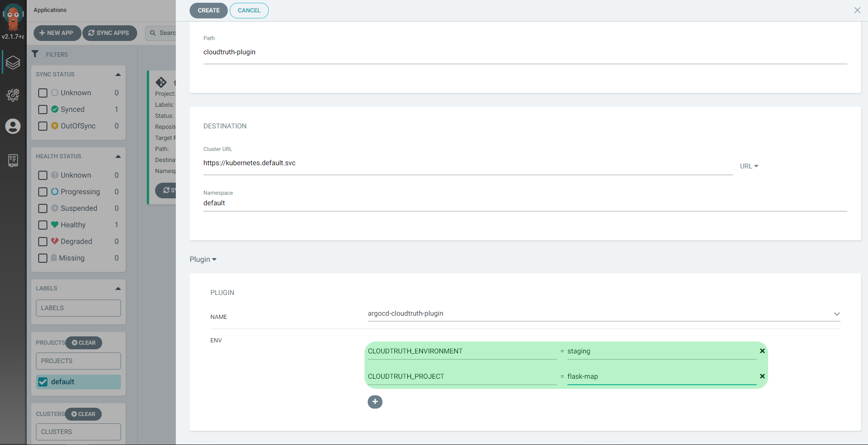Screen dimensions: 868x445
Task: Edit the staging env value field
Action: click(x=662, y=351)
